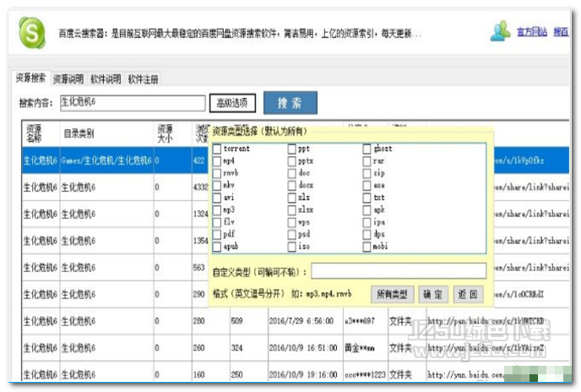Tick the iso checkbox
Image resolution: width=581 pixels, height=392 pixels.
click(292, 247)
